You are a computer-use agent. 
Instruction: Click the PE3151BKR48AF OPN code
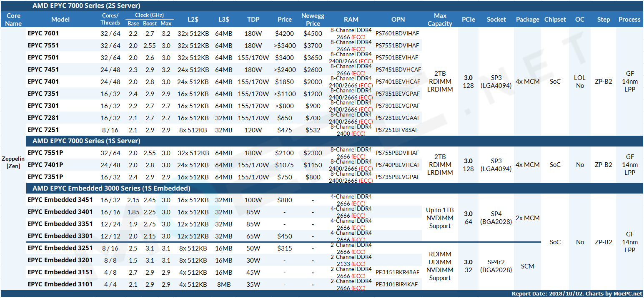point(397,273)
